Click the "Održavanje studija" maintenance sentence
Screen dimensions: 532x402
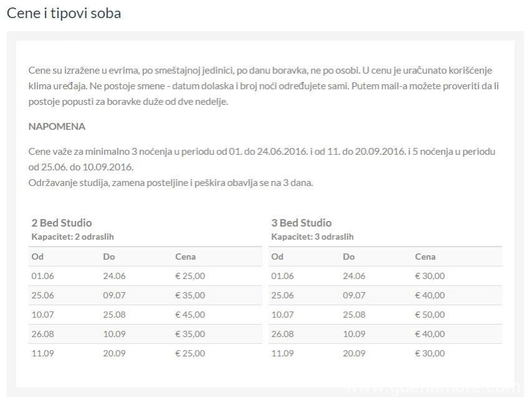point(170,183)
